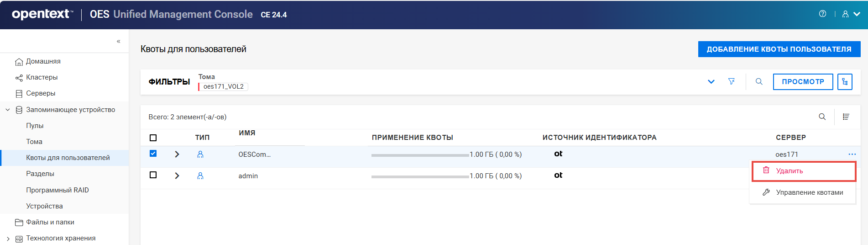Click the ДОБАВЛЕНИЕ КВОТЫ ПОЛЬЗОВАТЕЛЯ button
This screenshot has height=245, width=868.
[x=779, y=49]
